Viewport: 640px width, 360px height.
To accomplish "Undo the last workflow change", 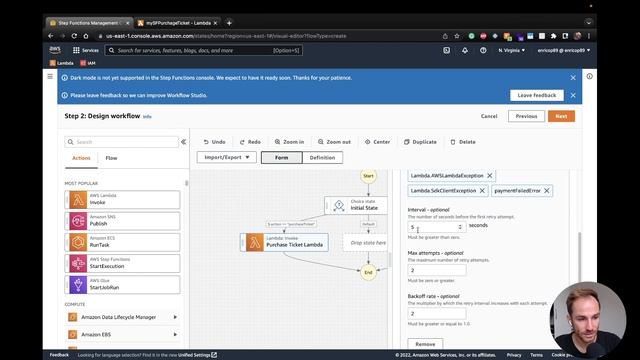I will tap(214, 142).
